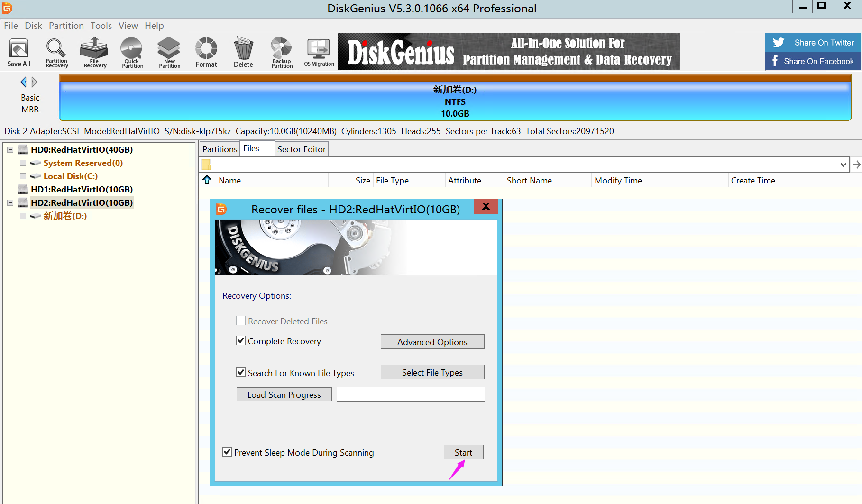Sort files by the Attribute column
Image resolution: width=862 pixels, height=504 pixels.
click(475, 180)
